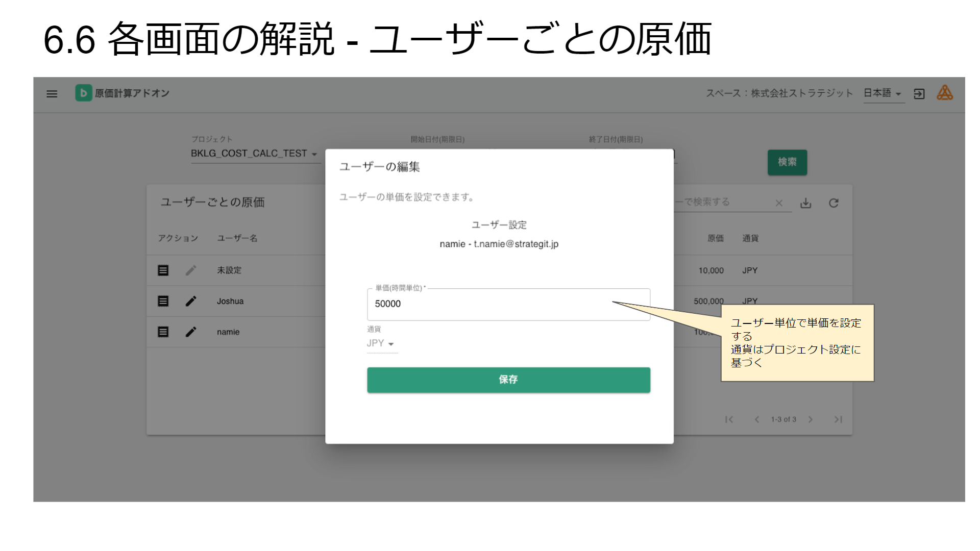Open the hamburger navigation menu
The image size is (980, 551).
[52, 94]
